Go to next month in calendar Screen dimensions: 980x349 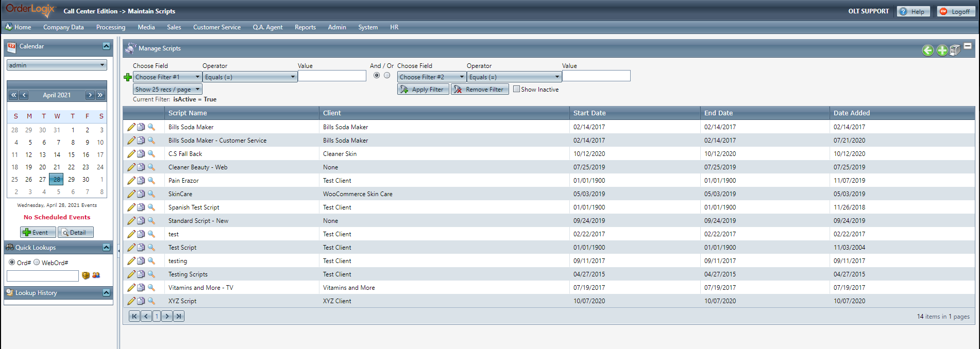pos(90,95)
